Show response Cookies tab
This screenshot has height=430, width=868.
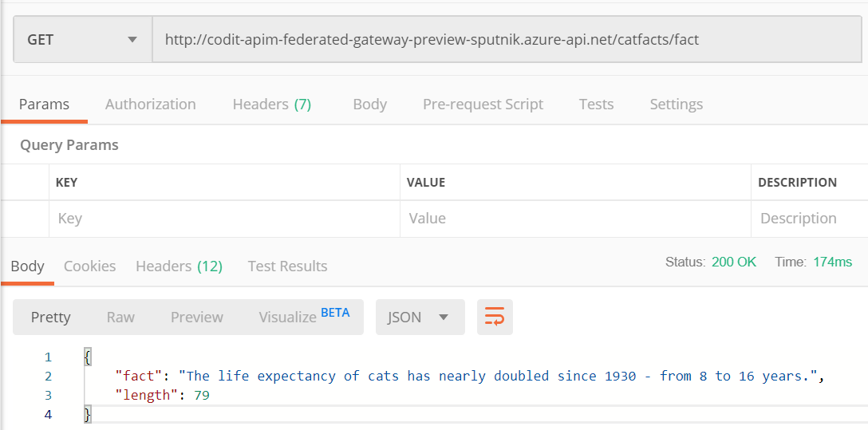click(x=89, y=266)
